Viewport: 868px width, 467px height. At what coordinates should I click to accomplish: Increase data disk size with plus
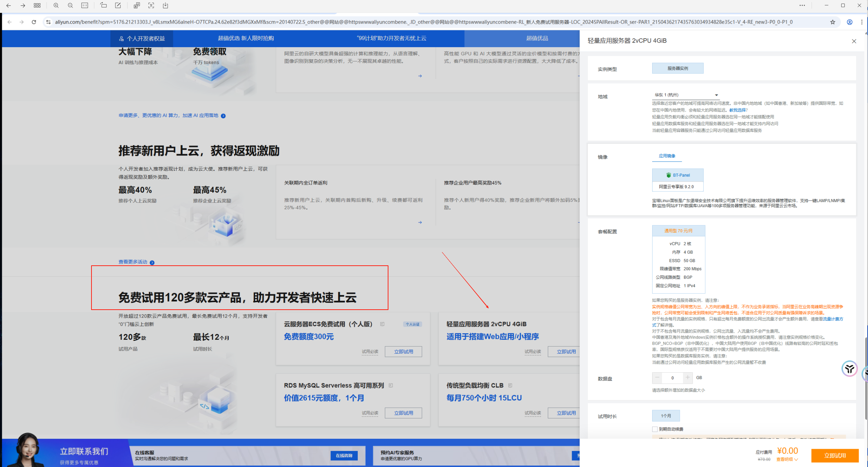[x=688, y=378]
